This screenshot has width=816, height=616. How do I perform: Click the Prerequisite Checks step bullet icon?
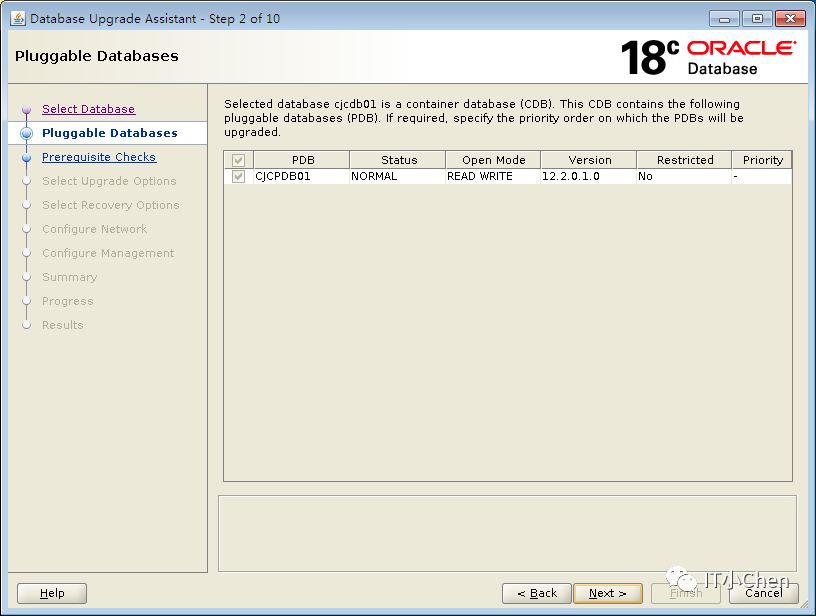coord(27,158)
